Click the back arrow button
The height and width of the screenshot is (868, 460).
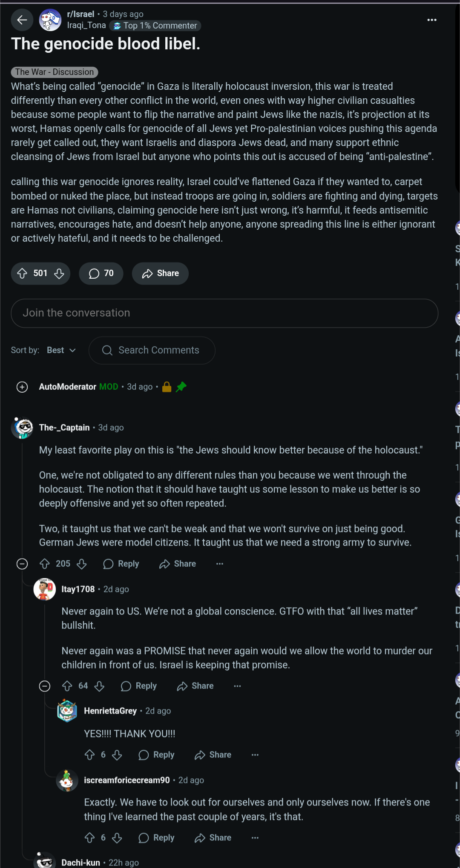[22, 20]
